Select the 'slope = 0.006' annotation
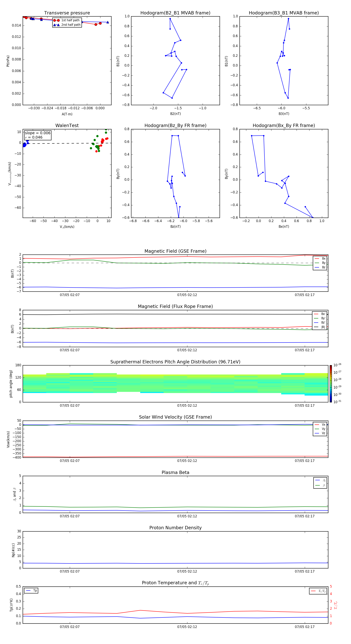351x644 pixels. click(38, 133)
